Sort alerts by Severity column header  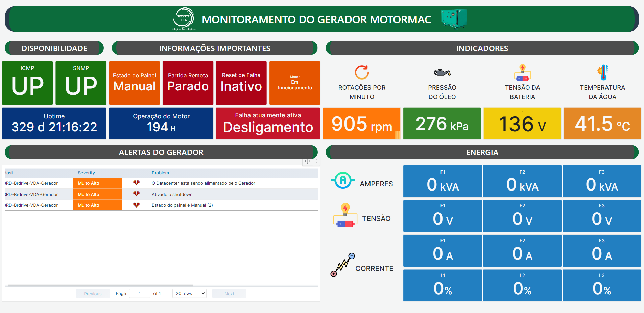86,173
